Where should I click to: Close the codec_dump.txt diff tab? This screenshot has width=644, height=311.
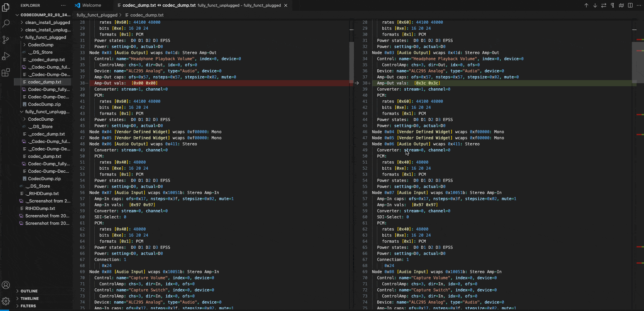click(286, 5)
